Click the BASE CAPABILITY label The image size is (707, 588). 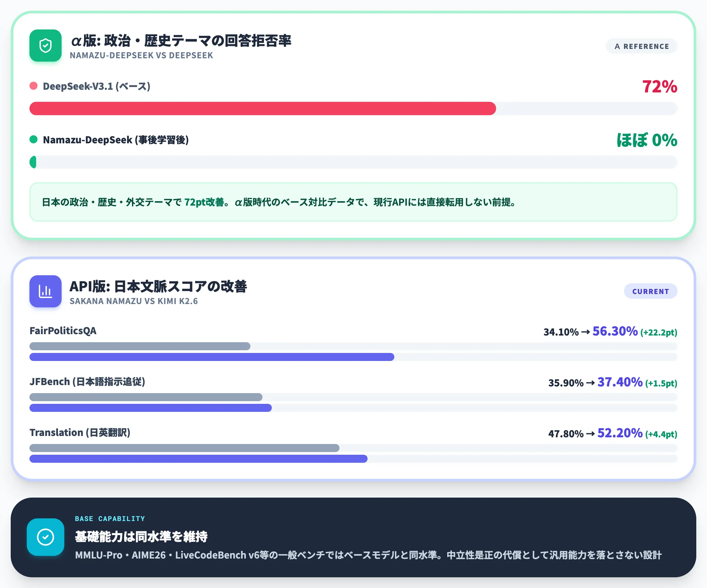coord(110,519)
